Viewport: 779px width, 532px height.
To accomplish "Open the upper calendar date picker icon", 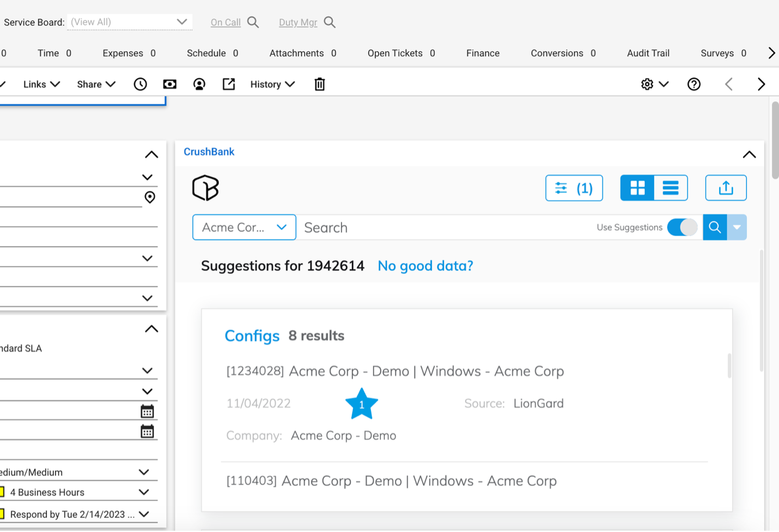I will click(147, 411).
